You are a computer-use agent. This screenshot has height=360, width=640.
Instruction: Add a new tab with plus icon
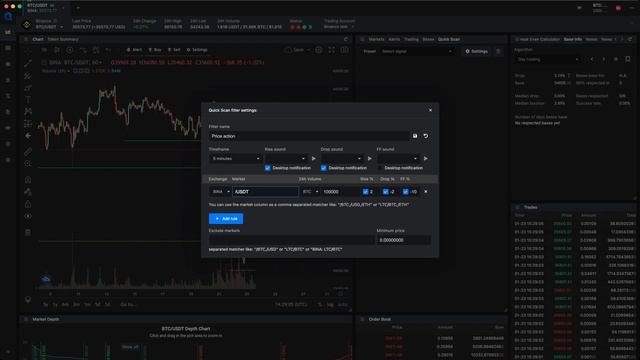point(78,7)
